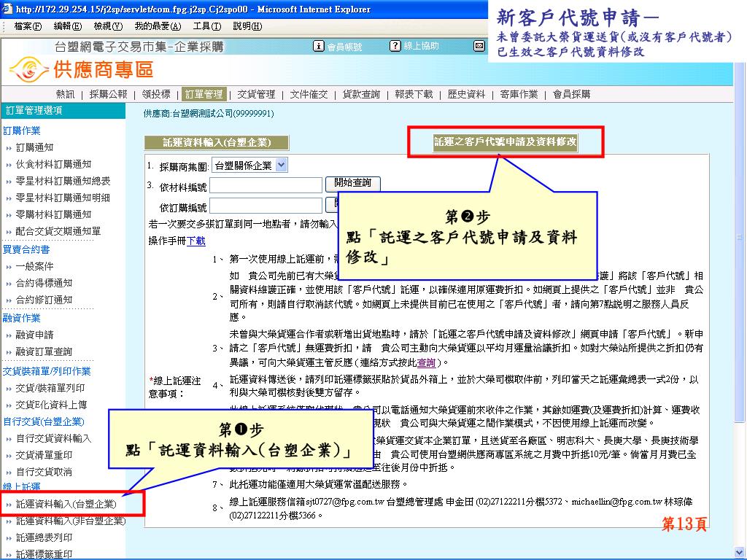Image resolution: width=747 pixels, height=560 pixels.
Task: Click the 交貨裝箱單/列印作業 section heading
Action: point(47,371)
